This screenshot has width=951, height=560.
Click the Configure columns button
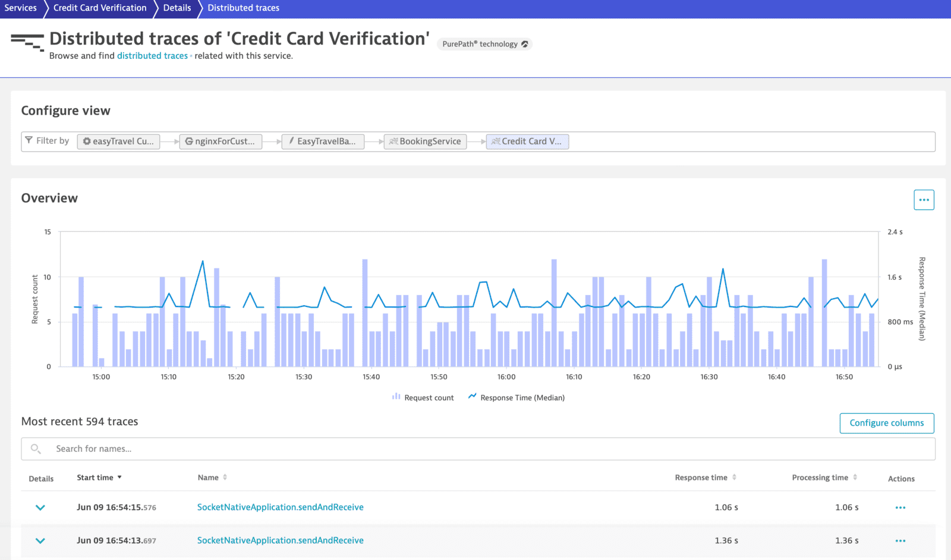pyautogui.click(x=886, y=423)
